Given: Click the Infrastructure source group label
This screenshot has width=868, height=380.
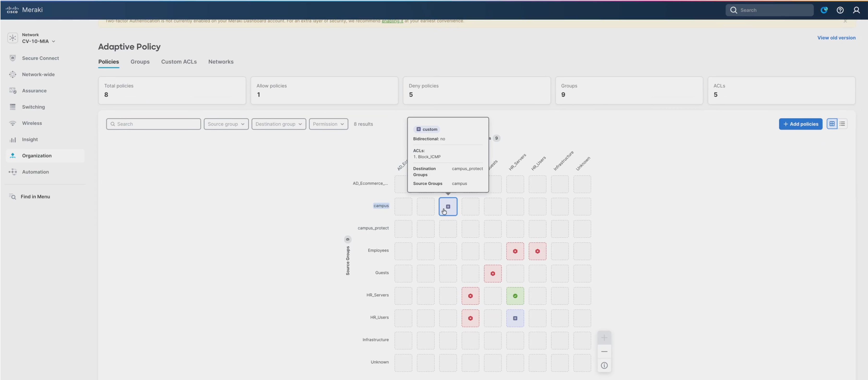Looking at the screenshot, I should coord(375,340).
